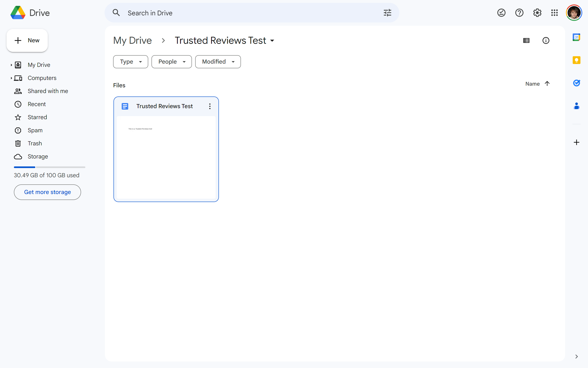Screen dimensions: 588x368
Task: Click into Search in Drive field
Action: tap(252, 13)
